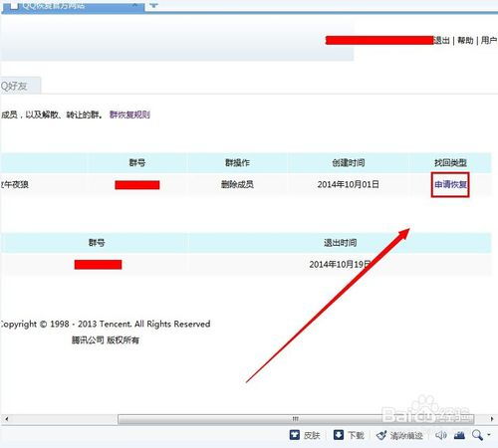Expand the zoom level dropdown arrow
The height and width of the screenshot is (448, 498).
[x=489, y=434]
